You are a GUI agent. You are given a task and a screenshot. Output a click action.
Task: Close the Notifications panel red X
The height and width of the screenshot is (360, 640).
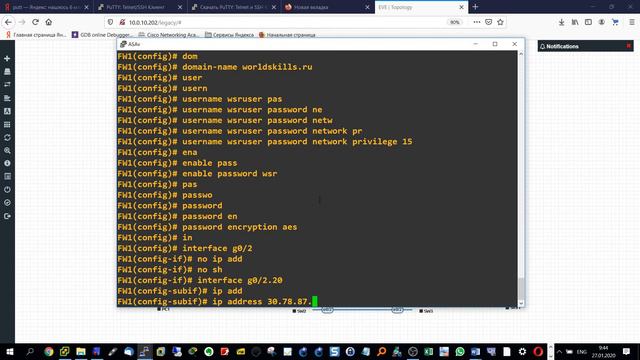coord(629,46)
